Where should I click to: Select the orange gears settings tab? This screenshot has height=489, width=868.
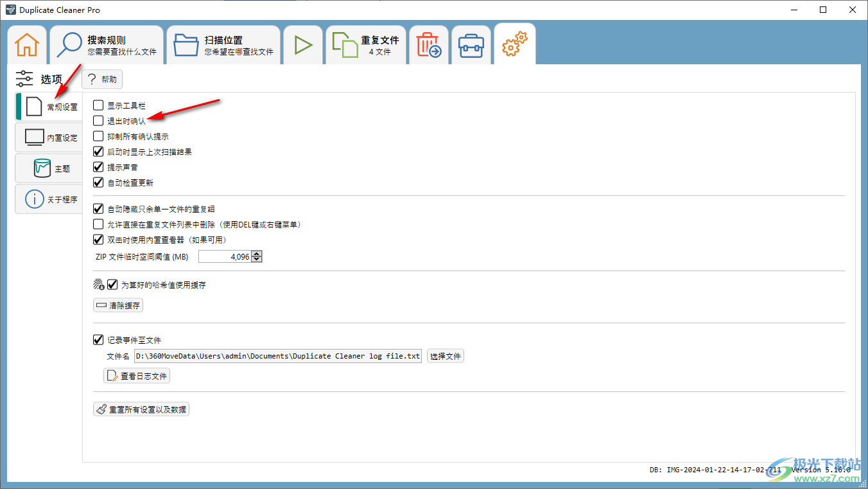(x=514, y=44)
